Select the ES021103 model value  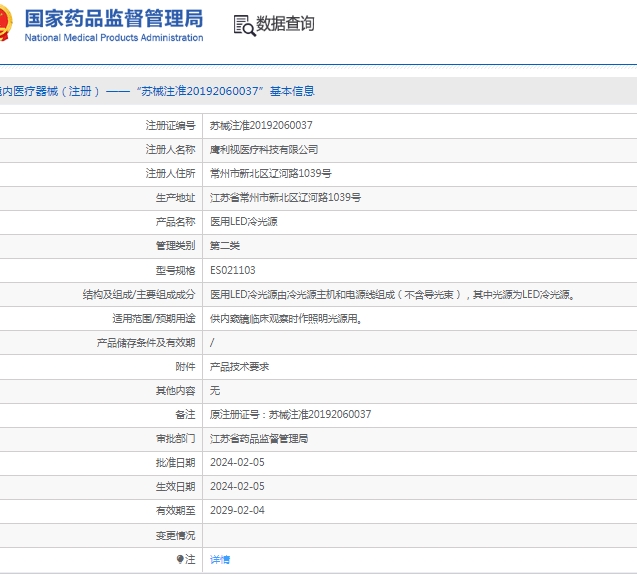point(233,270)
